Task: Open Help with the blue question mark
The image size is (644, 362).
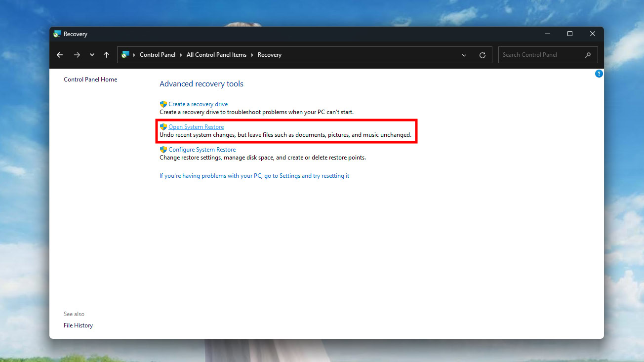Action: [599, 74]
